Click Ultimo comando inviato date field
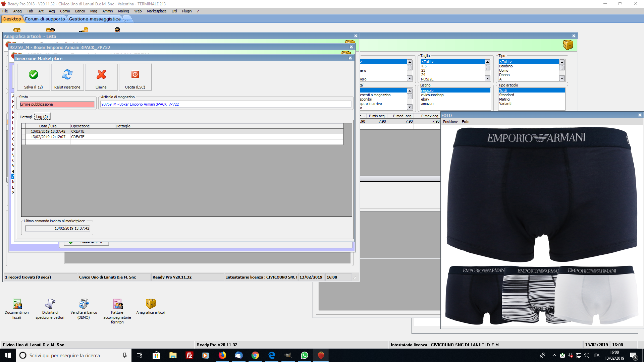 pos(58,228)
